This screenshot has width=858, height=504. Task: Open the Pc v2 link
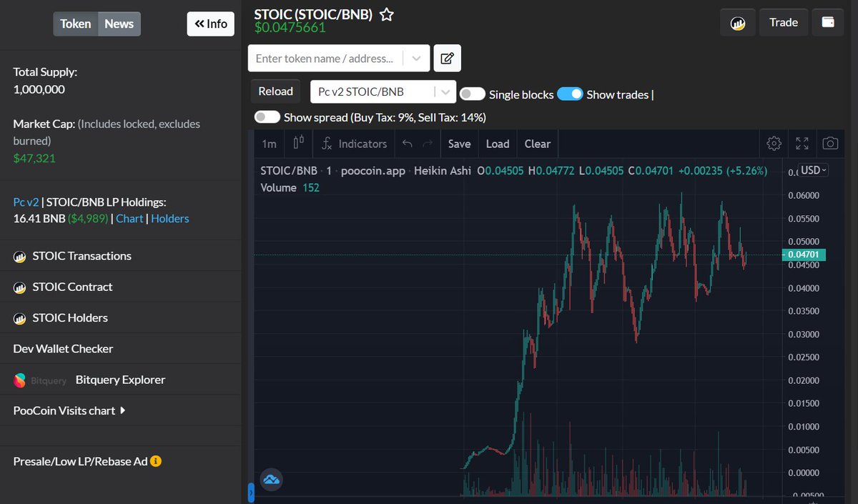(x=26, y=202)
